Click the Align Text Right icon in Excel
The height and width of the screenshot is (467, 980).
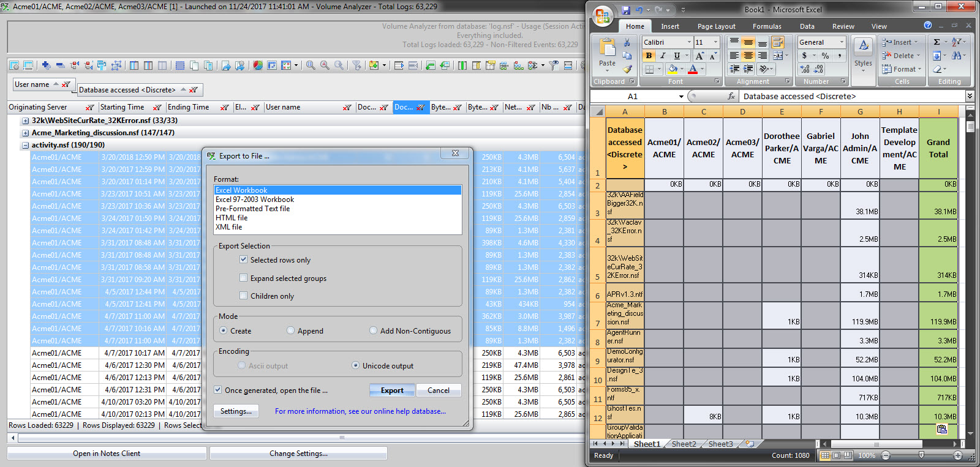tap(763, 56)
